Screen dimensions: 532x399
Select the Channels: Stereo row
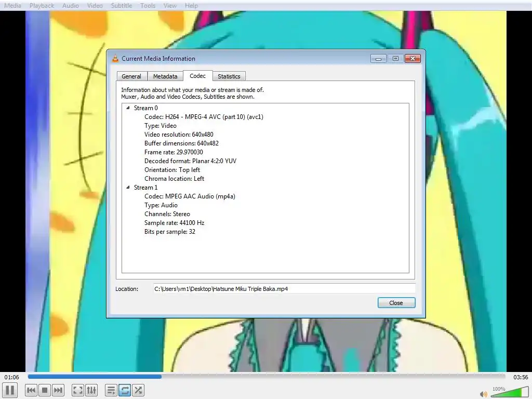pos(167,214)
